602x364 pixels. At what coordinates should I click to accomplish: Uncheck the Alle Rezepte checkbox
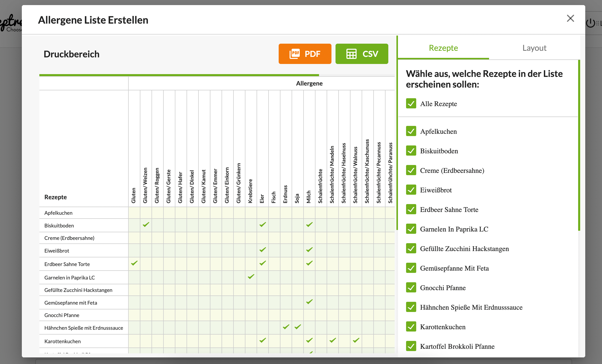click(411, 104)
